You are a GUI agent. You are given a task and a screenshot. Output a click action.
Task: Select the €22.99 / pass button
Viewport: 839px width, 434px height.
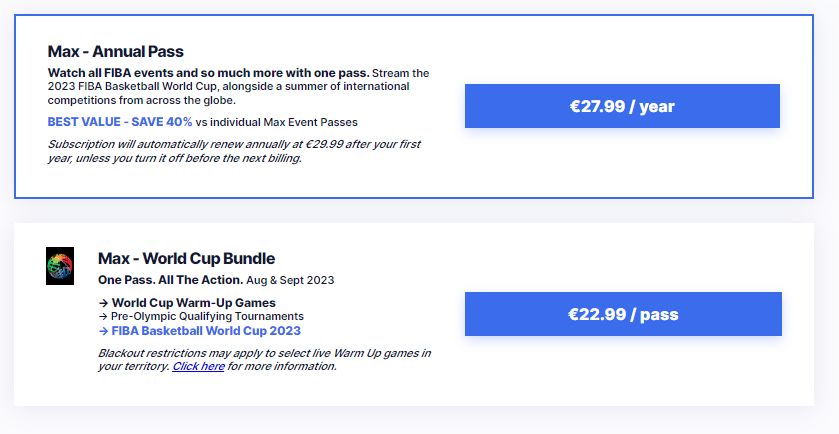coord(622,314)
